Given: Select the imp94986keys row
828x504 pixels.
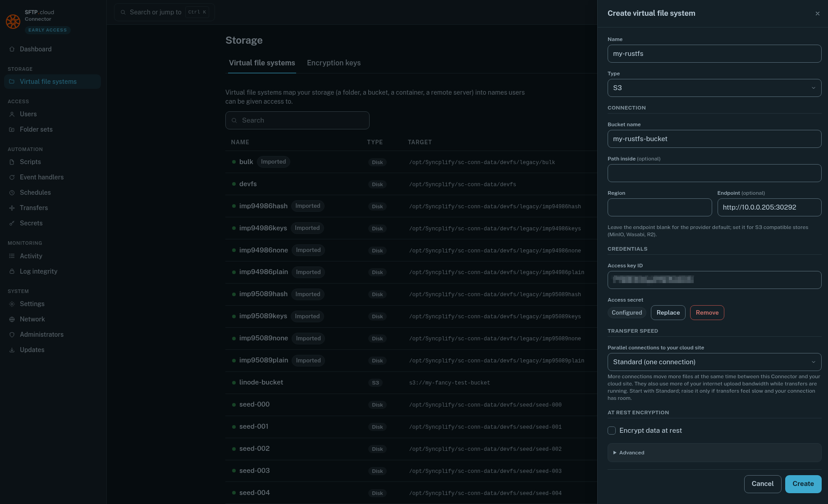Looking at the screenshot, I should coord(411,228).
